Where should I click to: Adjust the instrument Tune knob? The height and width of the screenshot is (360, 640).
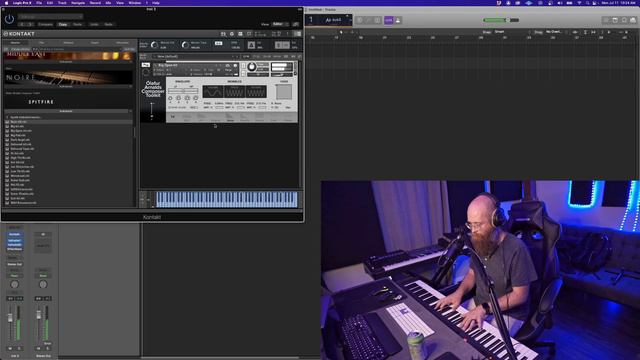[x=252, y=67]
